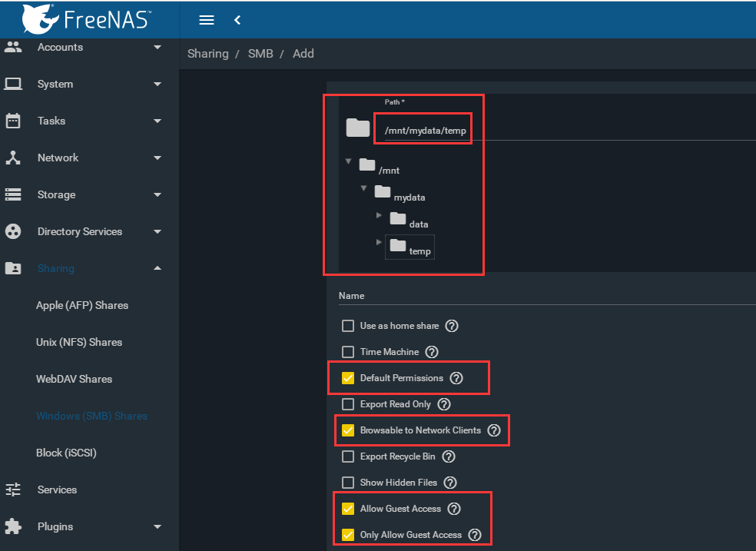Collapse the /mnt folder in the tree
The height and width of the screenshot is (551, 756).
349,163
